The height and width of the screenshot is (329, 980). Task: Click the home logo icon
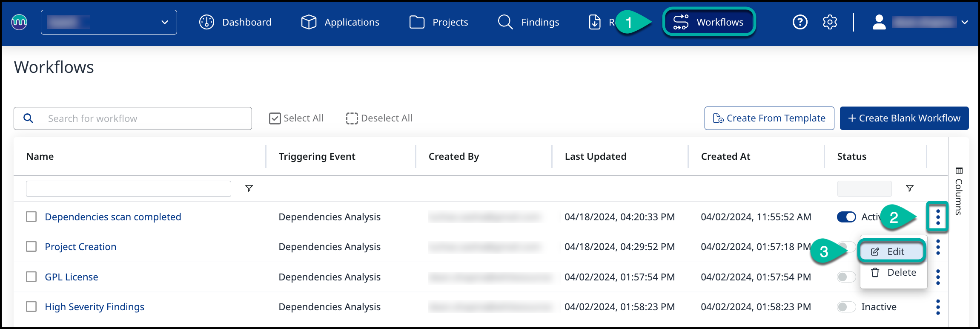pyautogui.click(x=19, y=22)
